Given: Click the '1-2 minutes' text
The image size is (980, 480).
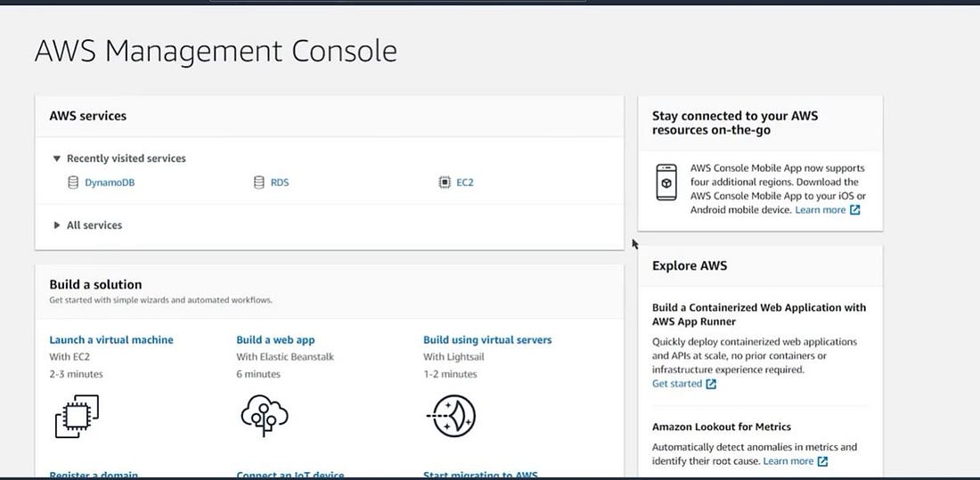Looking at the screenshot, I should (450, 374).
